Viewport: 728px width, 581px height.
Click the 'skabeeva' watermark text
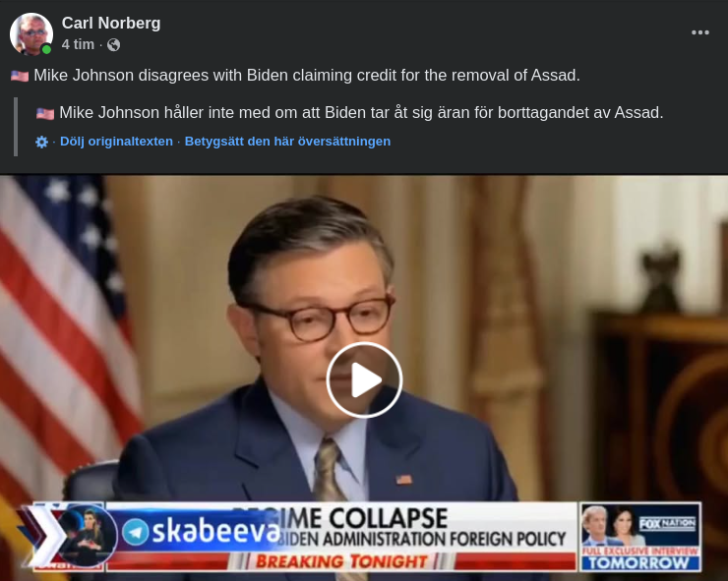[x=215, y=531]
